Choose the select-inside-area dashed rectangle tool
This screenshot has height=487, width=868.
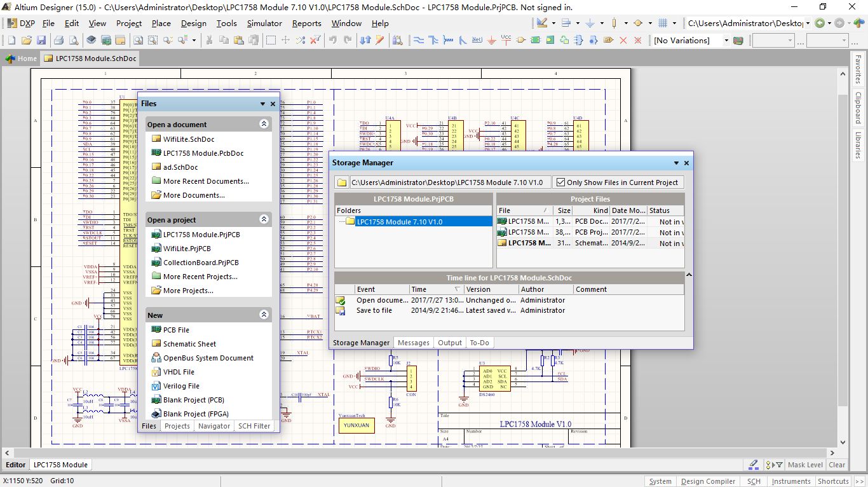coord(271,40)
